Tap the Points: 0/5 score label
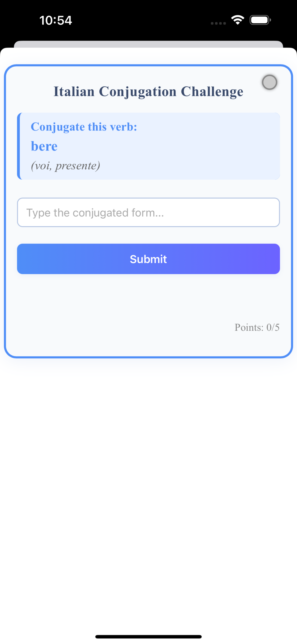 (257, 327)
